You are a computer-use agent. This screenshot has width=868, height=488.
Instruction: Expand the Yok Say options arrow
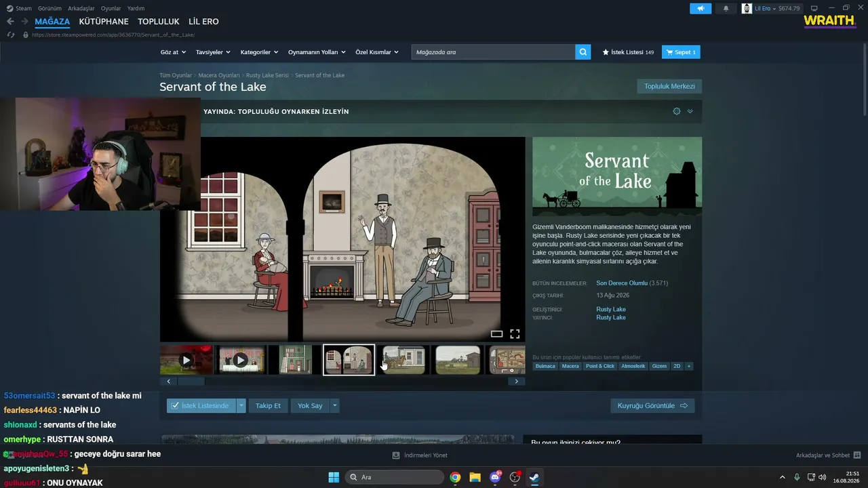334,405
